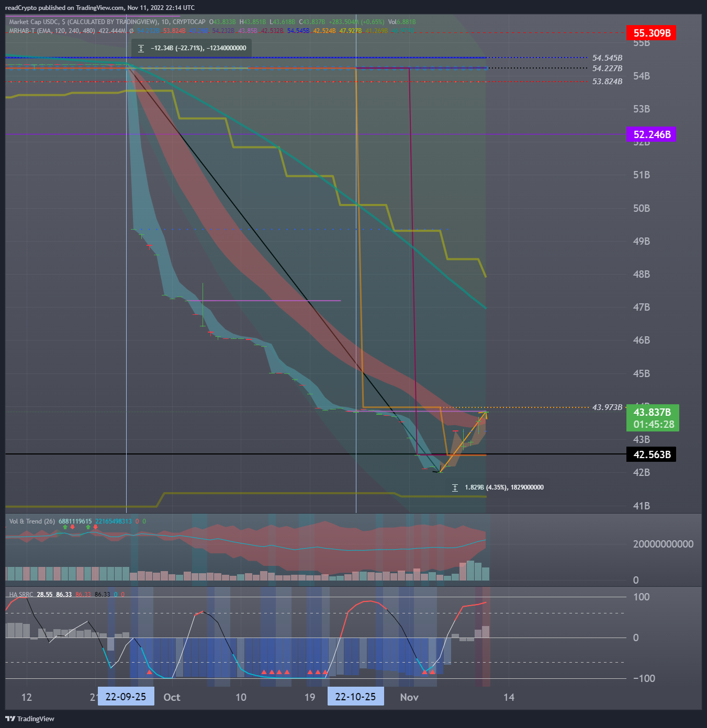The image size is (707, 728).
Task: Click the −100 oscillator axis label
Action: (x=644, y=678)
